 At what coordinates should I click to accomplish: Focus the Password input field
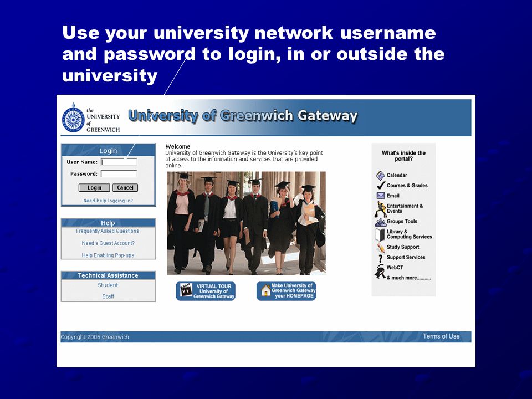point(119,173)
